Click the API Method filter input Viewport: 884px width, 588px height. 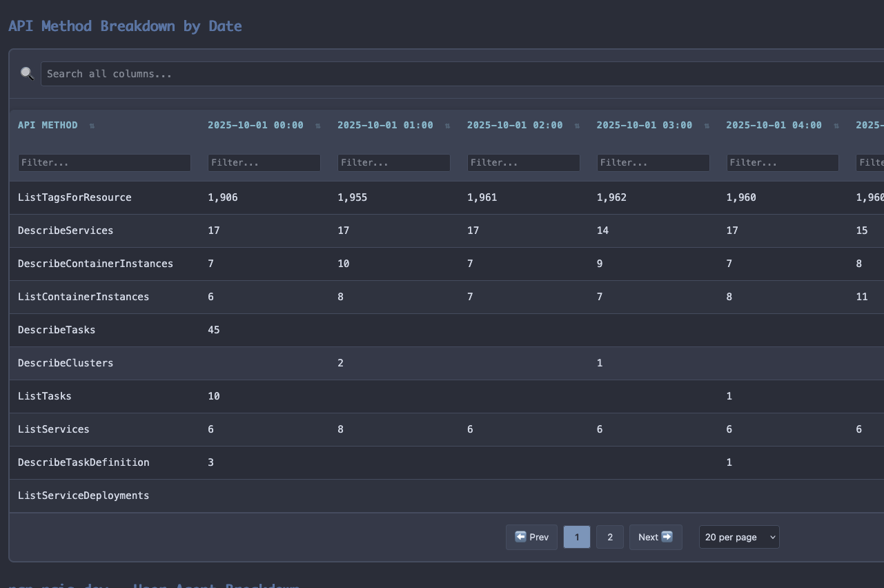104,163
